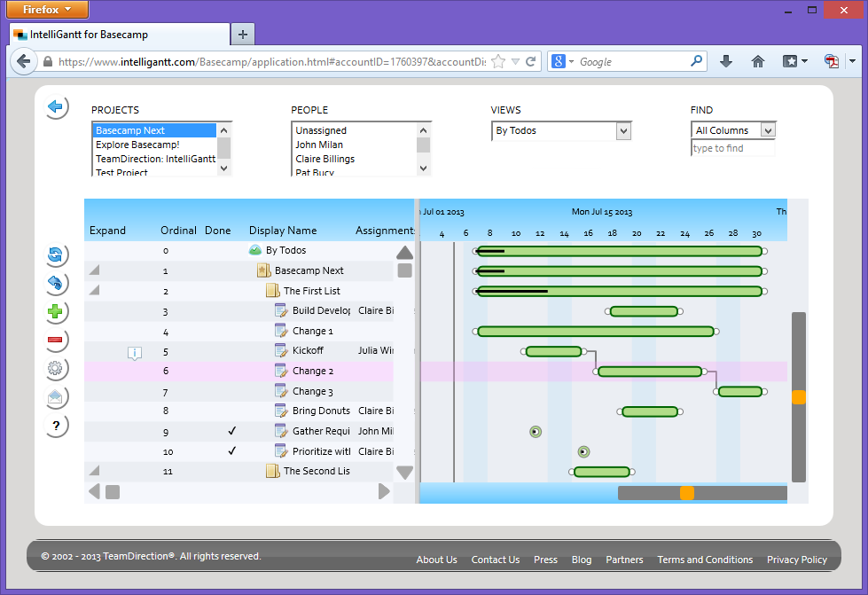Click the folder icon of The Second List
Image resolution: width=868 pixels, height=595 pixels.
[272, 471]
